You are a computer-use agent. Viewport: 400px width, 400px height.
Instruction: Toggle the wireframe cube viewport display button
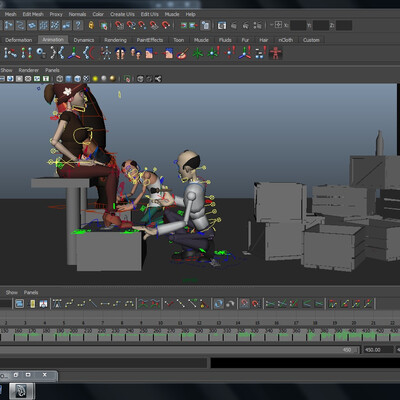pyautogui.click(x=59, y=79)
